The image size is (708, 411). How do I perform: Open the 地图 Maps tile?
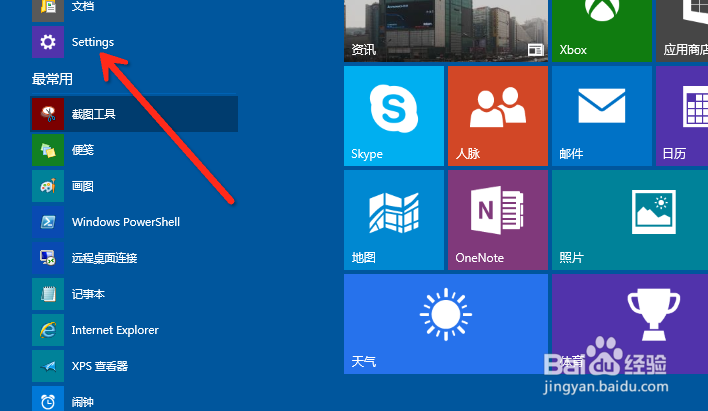pyautogui.click(x=394, y=220)
